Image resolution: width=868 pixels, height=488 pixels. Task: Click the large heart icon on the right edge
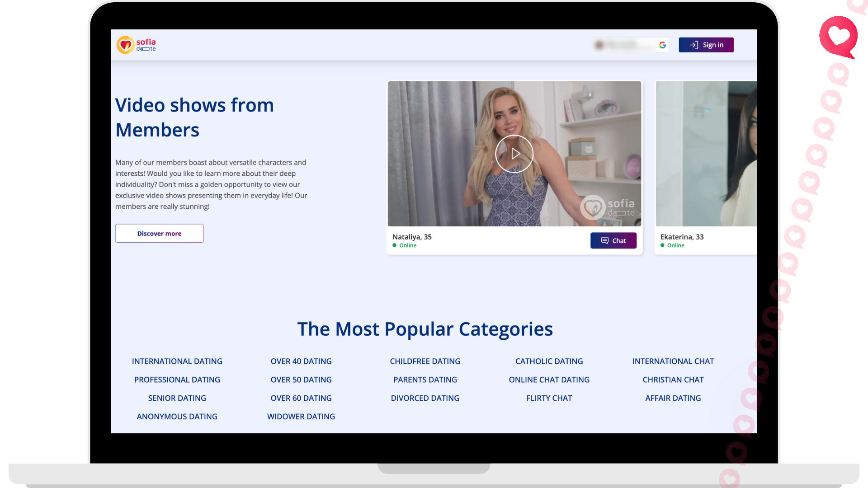839,37
